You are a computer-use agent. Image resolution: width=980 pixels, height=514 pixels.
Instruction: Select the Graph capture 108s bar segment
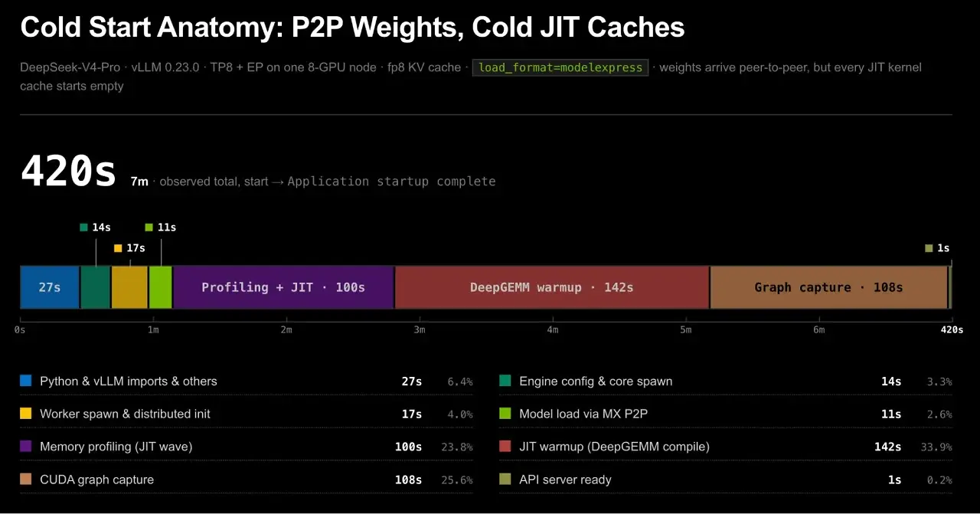(829, 287)
